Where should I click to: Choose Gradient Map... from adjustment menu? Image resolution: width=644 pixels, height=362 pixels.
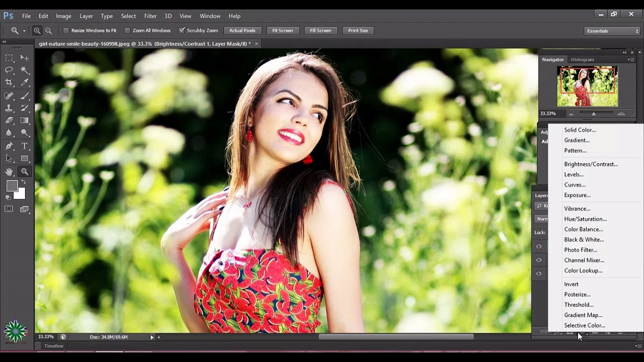coord(583,315)
